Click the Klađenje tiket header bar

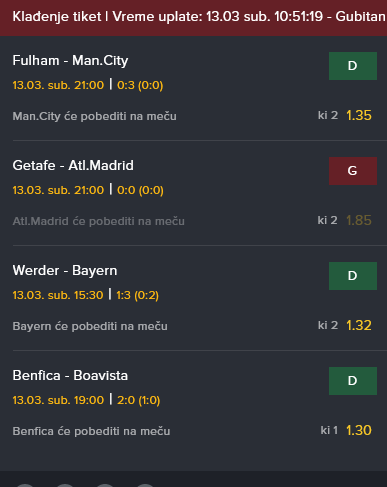[x=193, y=18]
